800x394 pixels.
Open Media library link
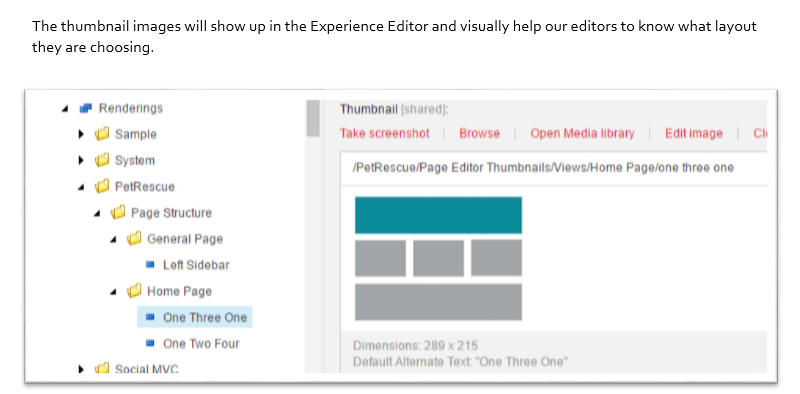click(582, 134)
